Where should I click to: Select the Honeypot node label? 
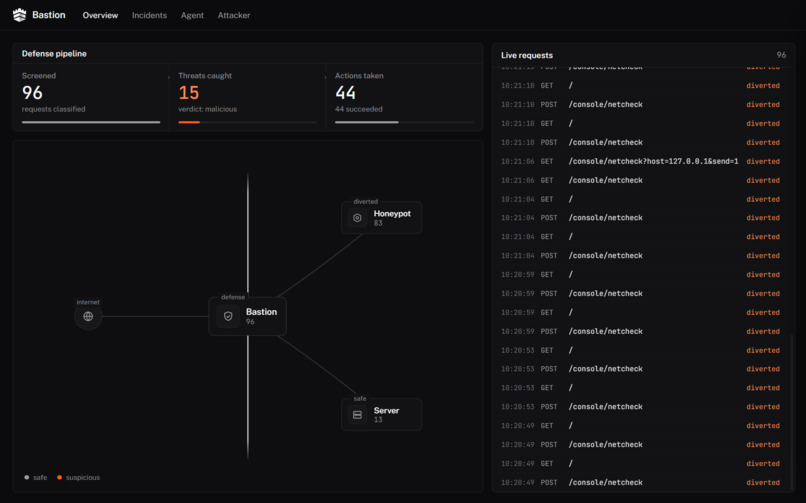click(392, 213)
